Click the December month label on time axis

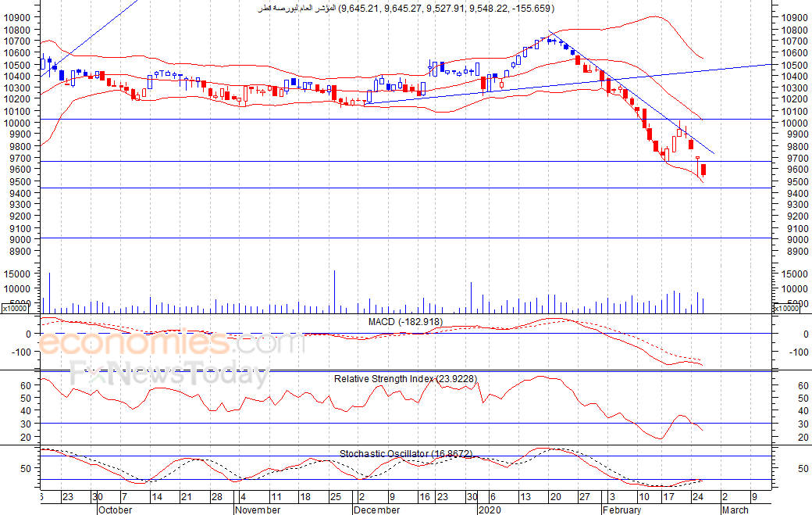[376, 510]
